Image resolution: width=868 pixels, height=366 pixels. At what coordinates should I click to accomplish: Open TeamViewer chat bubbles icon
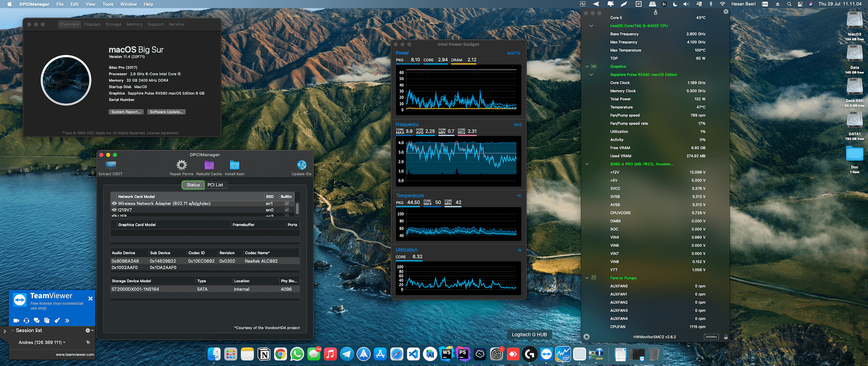click(x=37, y=320)
